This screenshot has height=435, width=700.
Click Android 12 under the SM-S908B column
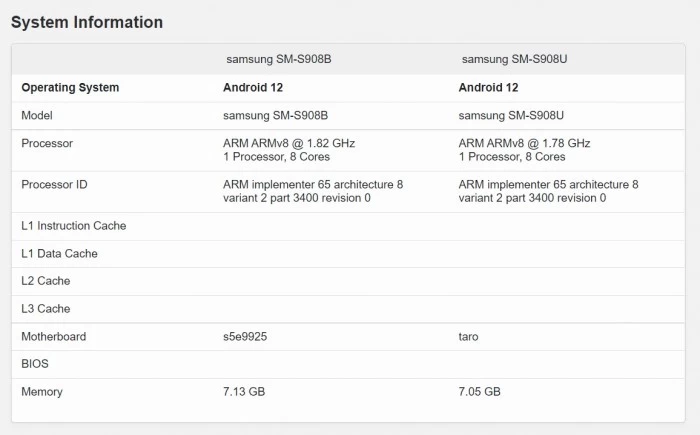click(x=252, y=88)
